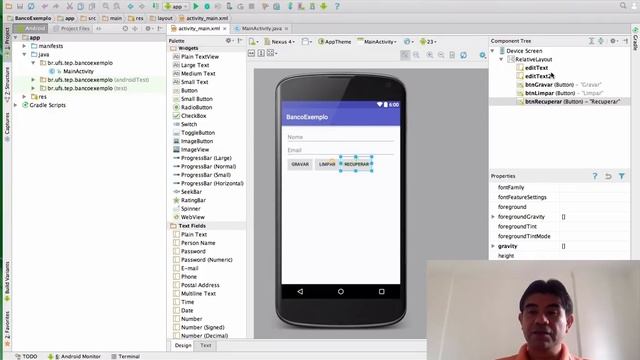Open the Gradle side panel
Screen dimensions: 640x360
pyautogui.click(x=635, y=39)
